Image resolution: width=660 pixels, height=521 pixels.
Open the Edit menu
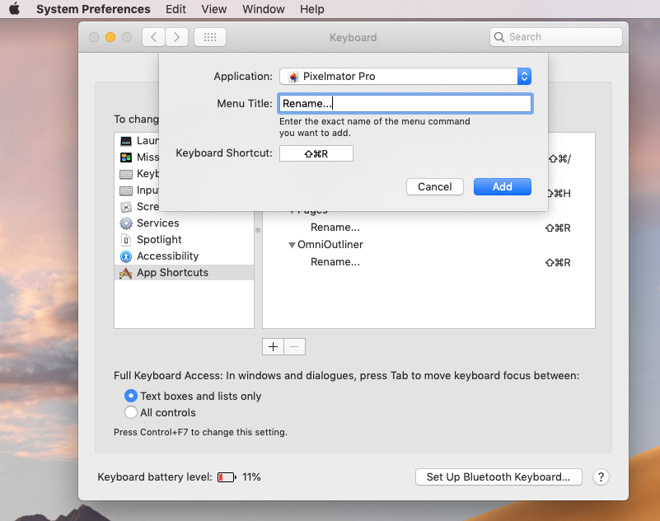coord(176,9)
